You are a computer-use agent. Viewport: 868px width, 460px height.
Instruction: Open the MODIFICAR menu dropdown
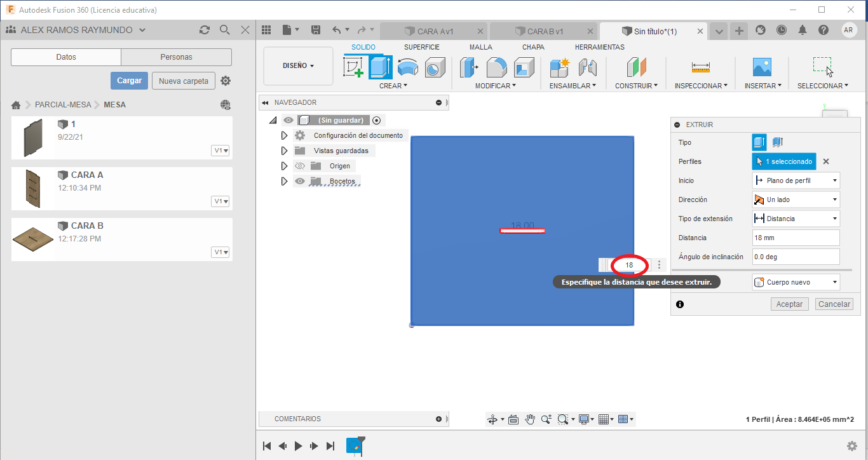click(496, 86)
